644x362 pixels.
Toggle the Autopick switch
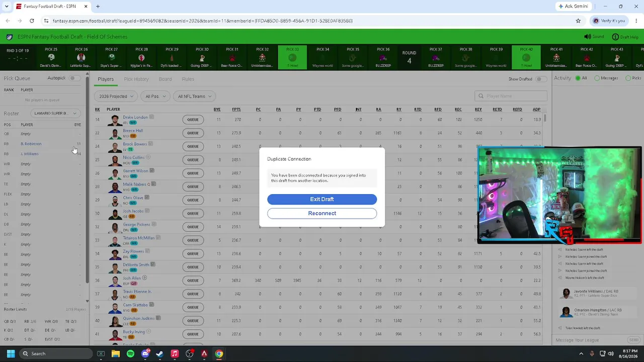pos(74,78)
